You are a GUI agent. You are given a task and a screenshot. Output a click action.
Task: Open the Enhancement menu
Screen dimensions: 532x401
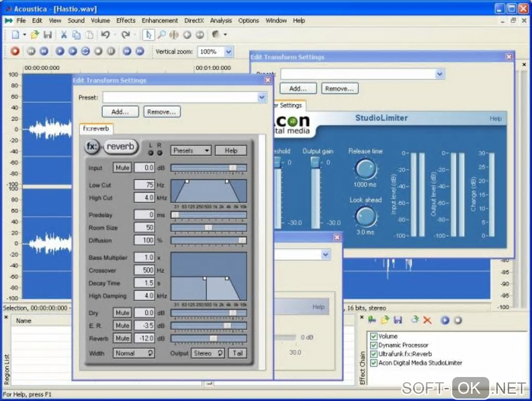click(x=160, y=21)
